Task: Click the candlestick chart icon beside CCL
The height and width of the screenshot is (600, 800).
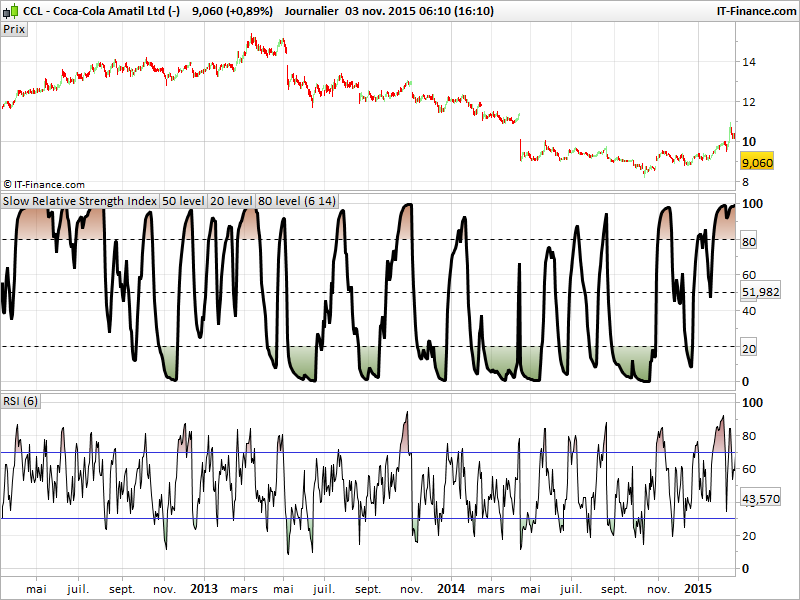Action: pos(11,11)
